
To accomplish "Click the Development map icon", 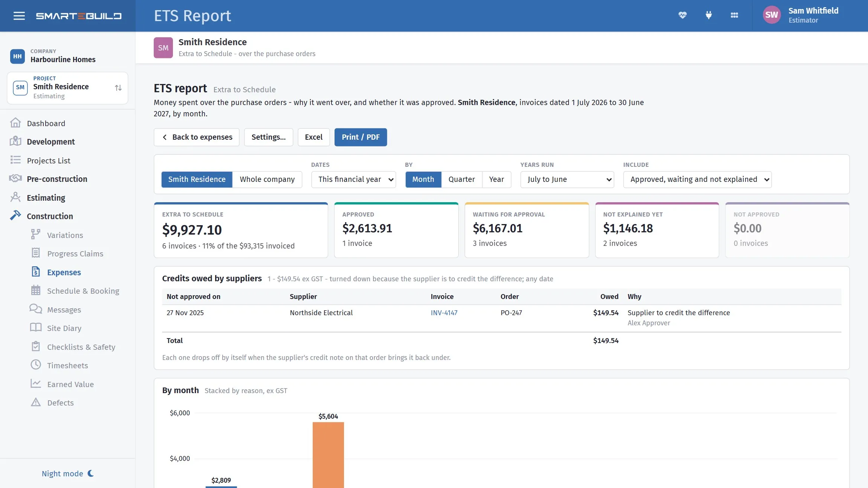I will coord(15,141).
